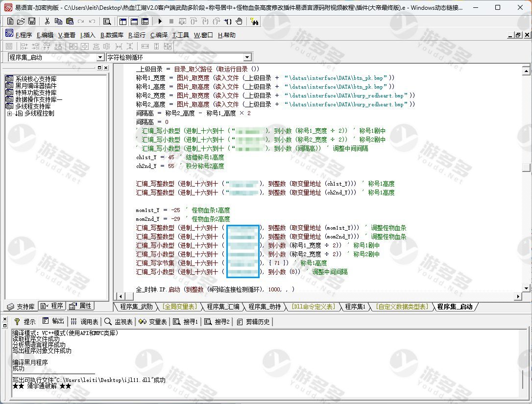The image size is (532, 404).
Task: Switch to the 程序集_汇编 tab
Action: (223, 307)
